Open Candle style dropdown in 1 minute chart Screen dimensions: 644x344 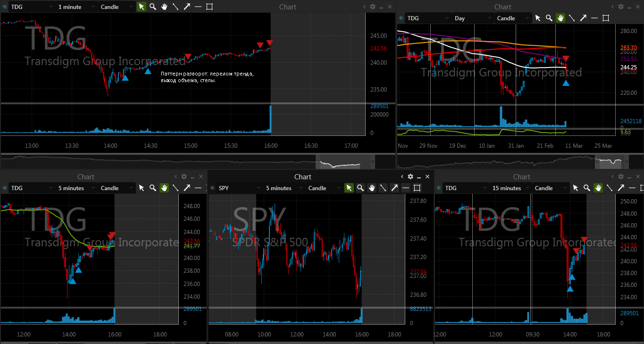point(117,7)
